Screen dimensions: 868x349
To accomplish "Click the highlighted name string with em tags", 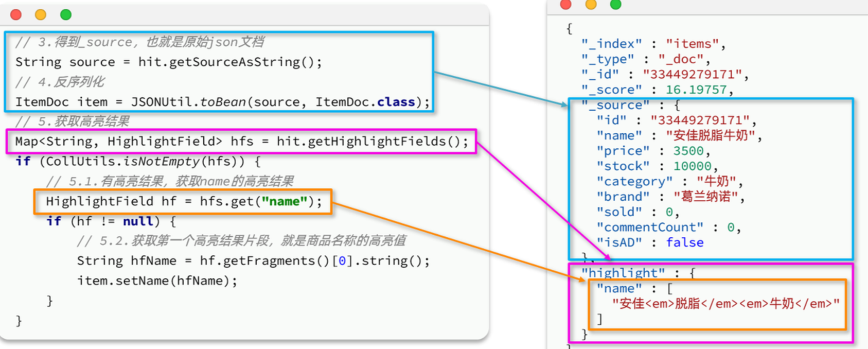I will (725, 304).
